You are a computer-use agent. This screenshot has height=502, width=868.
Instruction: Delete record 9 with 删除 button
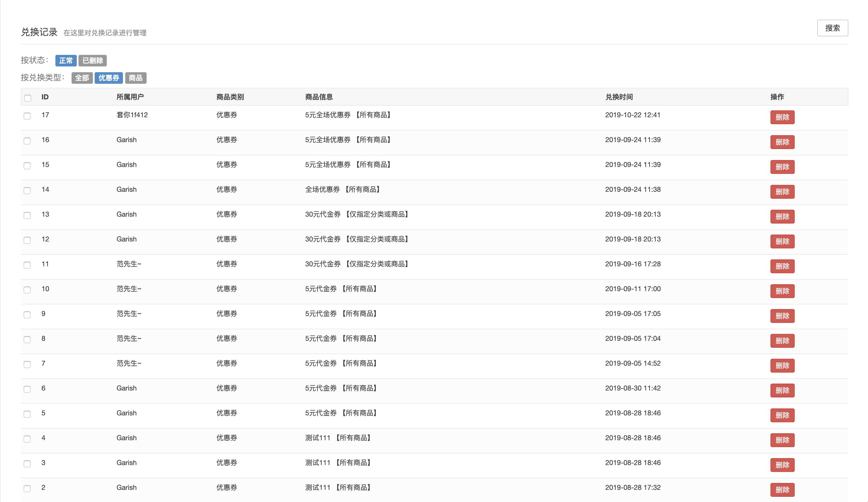point(782,316)
